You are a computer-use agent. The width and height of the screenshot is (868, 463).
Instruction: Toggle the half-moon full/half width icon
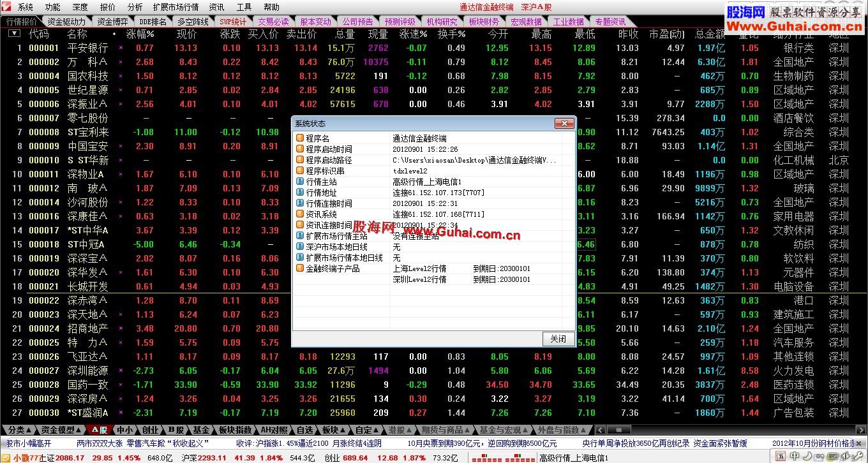pos(808,456)
